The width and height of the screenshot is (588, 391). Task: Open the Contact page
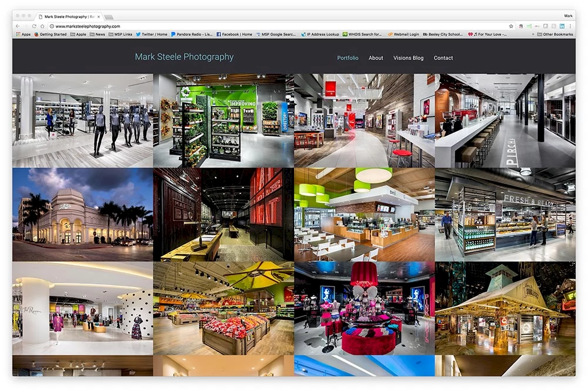pos(443,58)
